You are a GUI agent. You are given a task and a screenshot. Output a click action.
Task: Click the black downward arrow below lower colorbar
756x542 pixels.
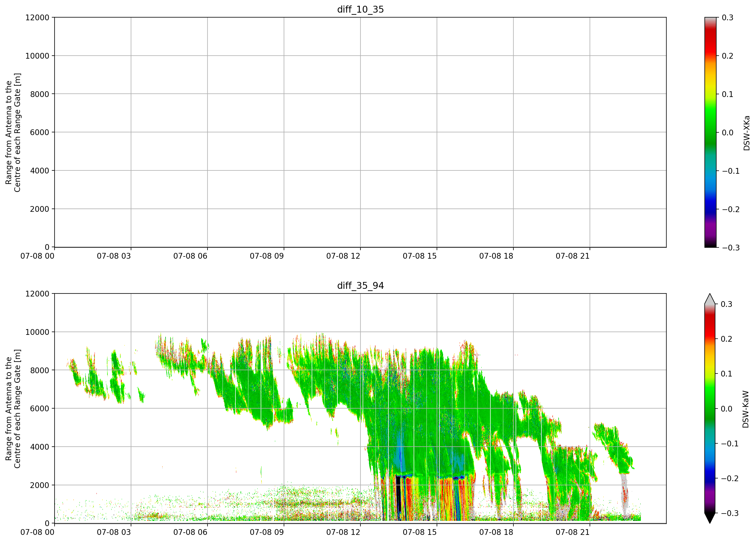point(710,518)
